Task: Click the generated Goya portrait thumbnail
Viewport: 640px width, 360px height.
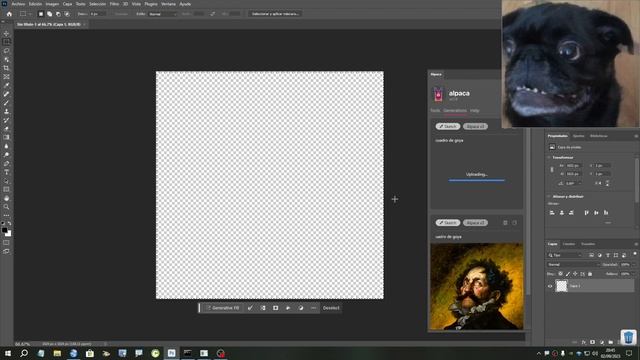Action: 477,286
